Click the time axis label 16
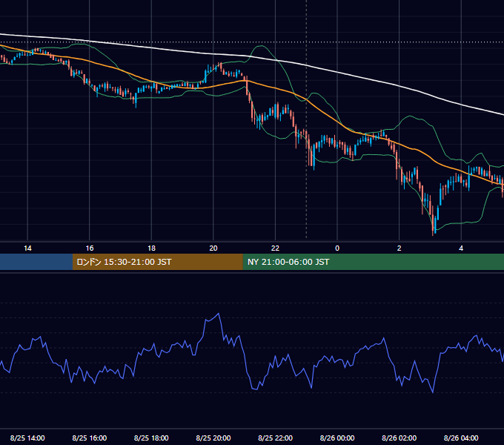 click(90, 248)
